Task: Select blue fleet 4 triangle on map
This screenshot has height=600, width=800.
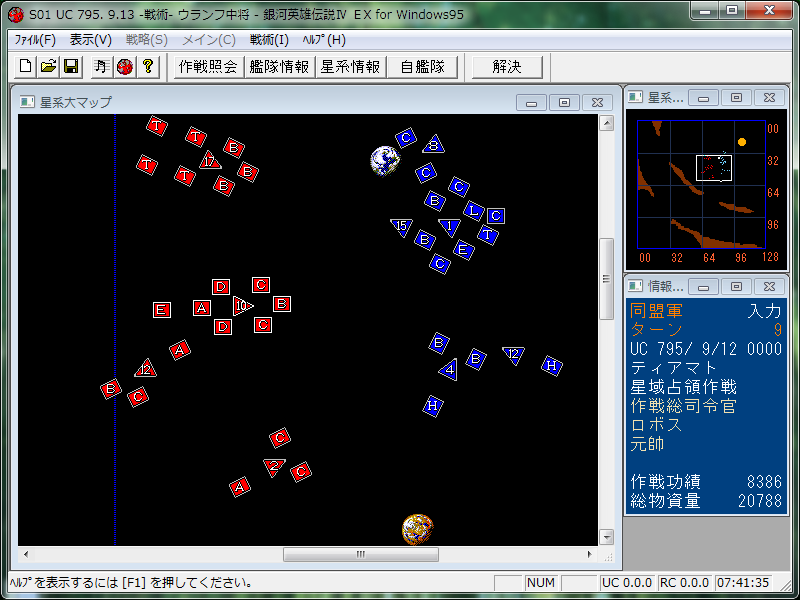Action: pyautogui.click(x=449, y=369)
